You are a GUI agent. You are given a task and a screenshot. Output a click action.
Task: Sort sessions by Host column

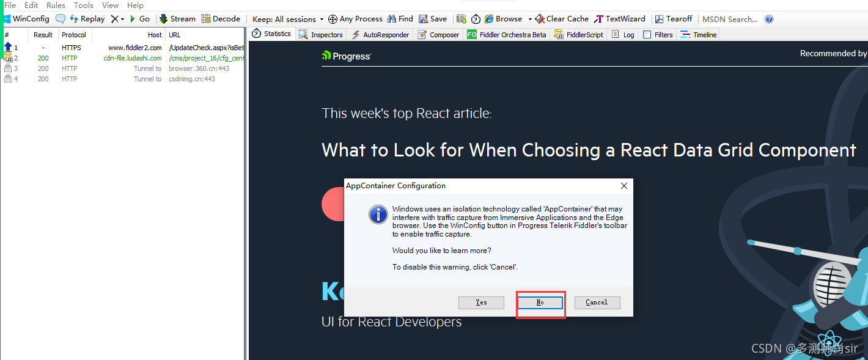(128, 35)
